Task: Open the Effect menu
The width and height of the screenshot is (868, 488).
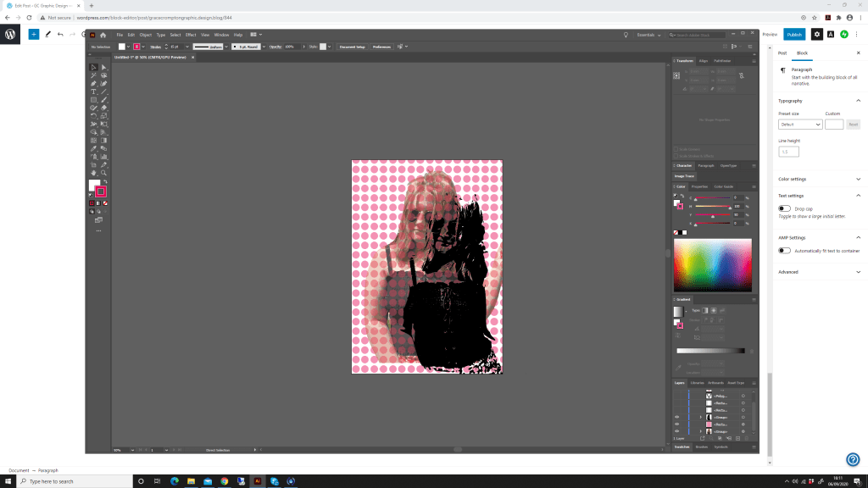Action: [191, 35]
